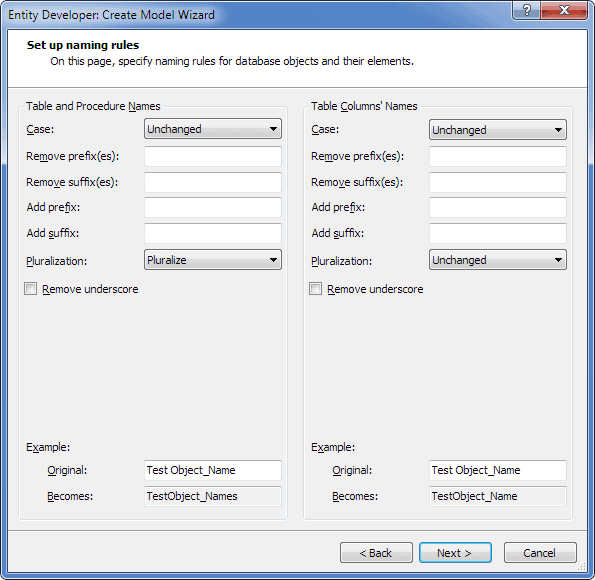
Task: Open the Pluralization dropdown set to Pluralize
Action: pos(213,260)
